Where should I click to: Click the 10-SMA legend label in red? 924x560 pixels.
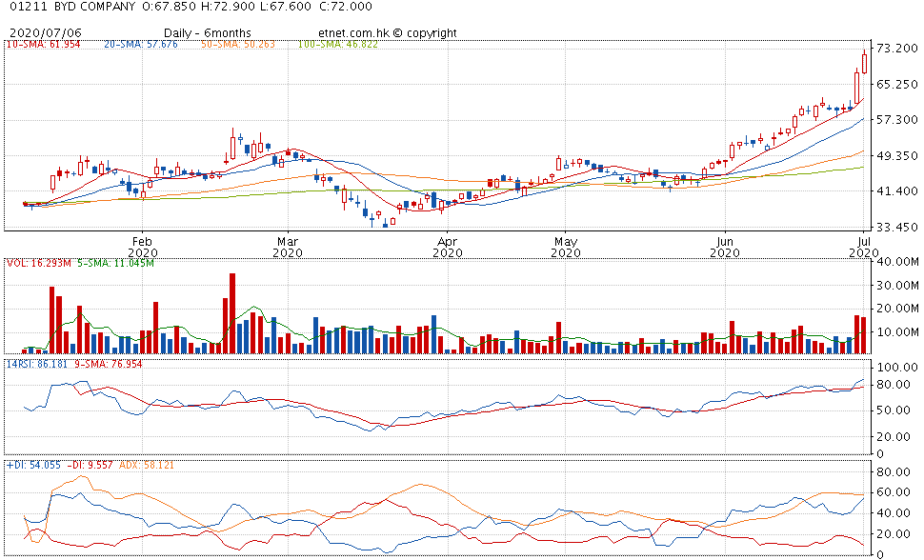[x=44, y=45]
